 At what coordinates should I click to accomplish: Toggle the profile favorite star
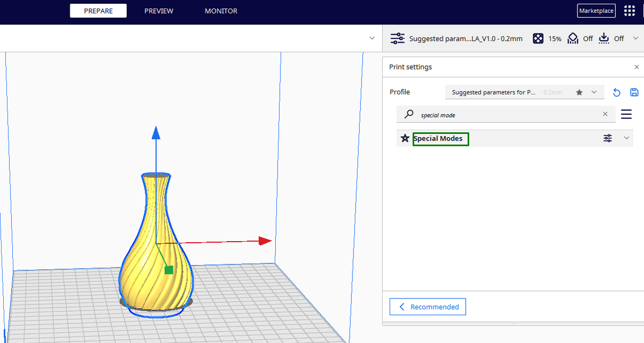(579, 92)
